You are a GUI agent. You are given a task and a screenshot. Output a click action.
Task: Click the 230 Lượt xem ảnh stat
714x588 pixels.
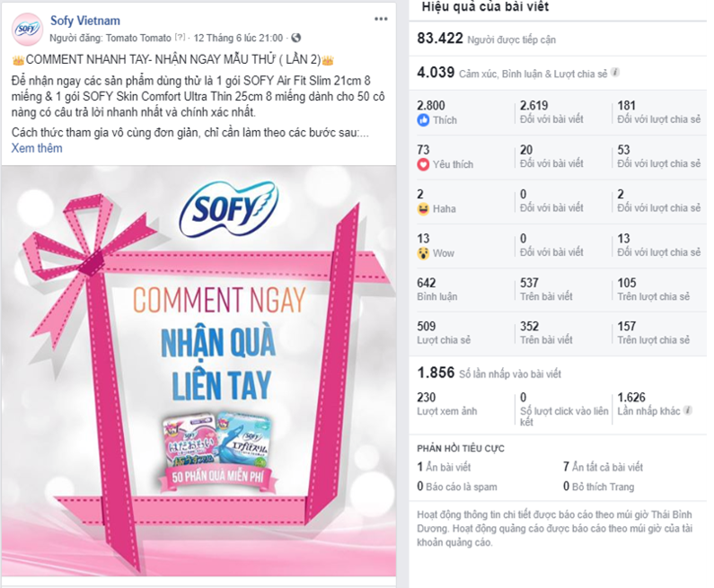(x=447, y=404)
